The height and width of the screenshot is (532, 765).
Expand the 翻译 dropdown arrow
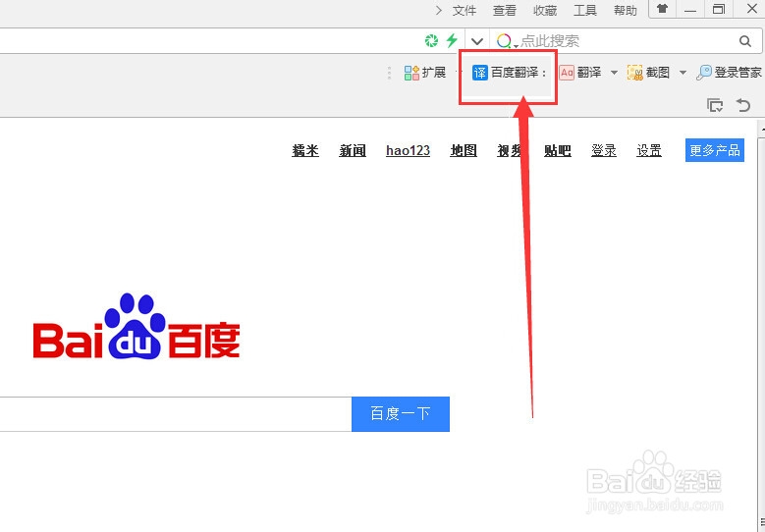[x=614, y=74]
